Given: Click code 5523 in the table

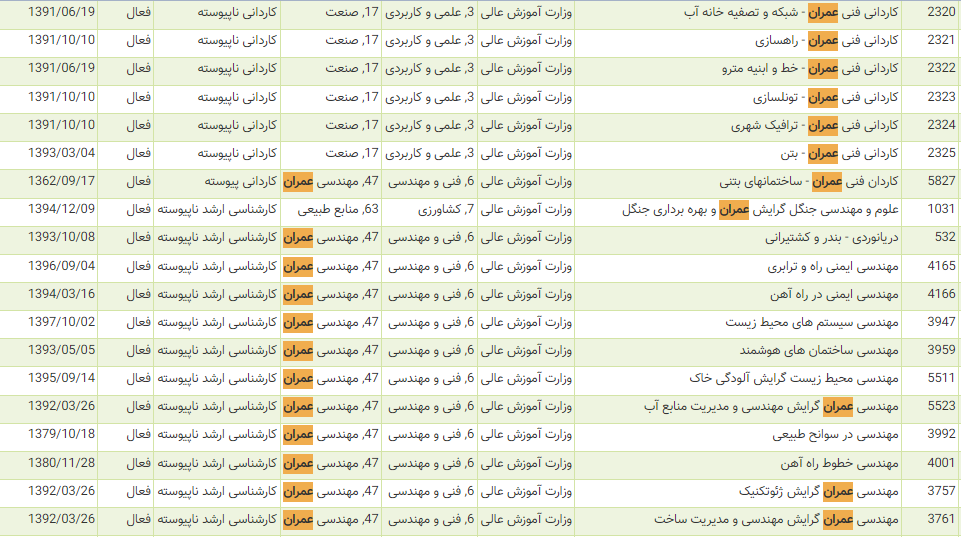Looking at the screenshot, I should pos(941,406).
